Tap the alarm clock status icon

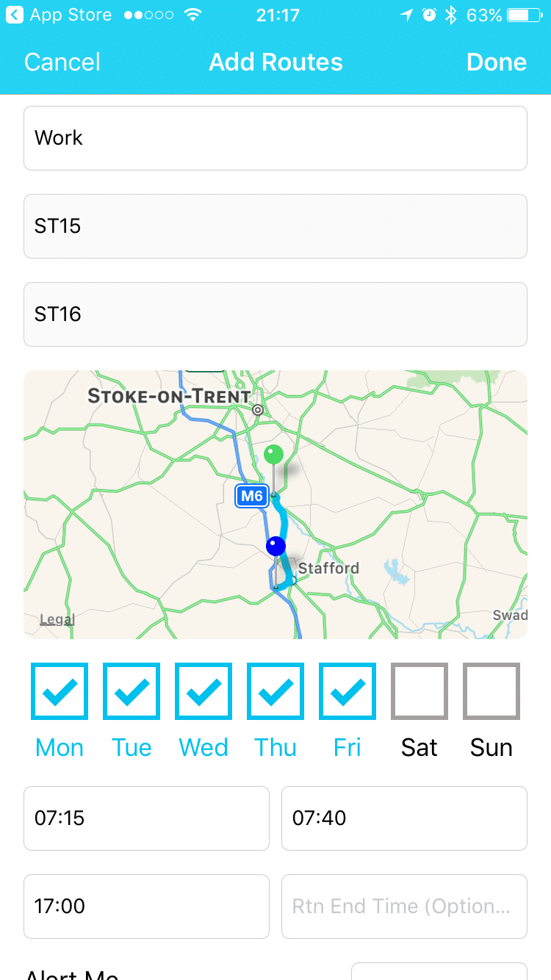pyautogui.click(x=430, y=15)
